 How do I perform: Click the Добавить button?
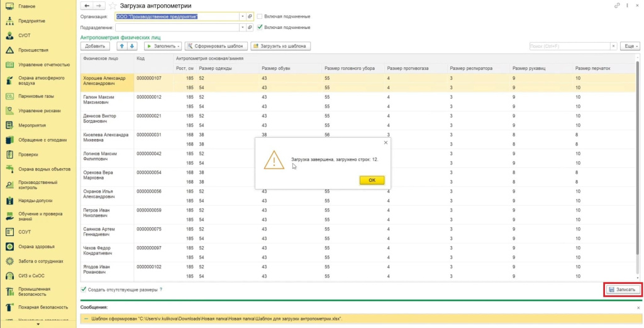(x=95, y=46)
